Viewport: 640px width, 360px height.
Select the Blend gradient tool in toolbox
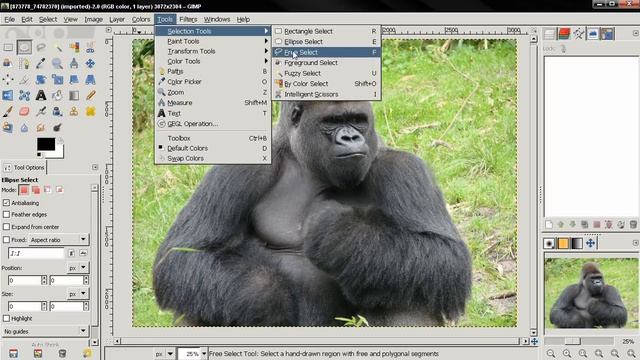point(74,96)
